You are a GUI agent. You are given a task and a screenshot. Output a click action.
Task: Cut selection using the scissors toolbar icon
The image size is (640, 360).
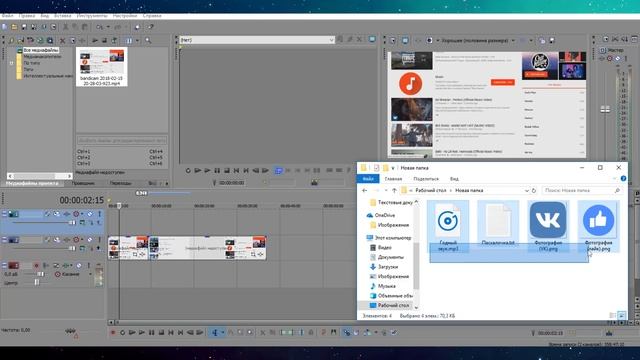click(x=65, y=27)
